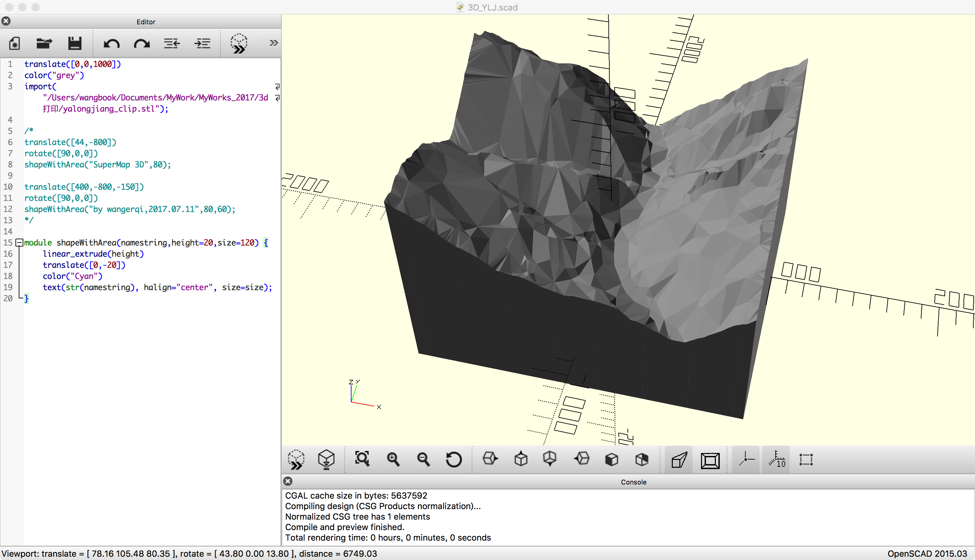This screenshot has height=560, width=975.
Task: Click translate([400,-800,-150]) code line
Action: [x=84, y=187]
